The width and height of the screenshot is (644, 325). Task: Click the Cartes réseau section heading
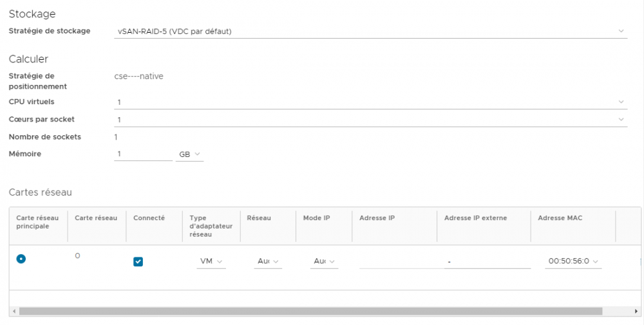[x=40, y=192]
